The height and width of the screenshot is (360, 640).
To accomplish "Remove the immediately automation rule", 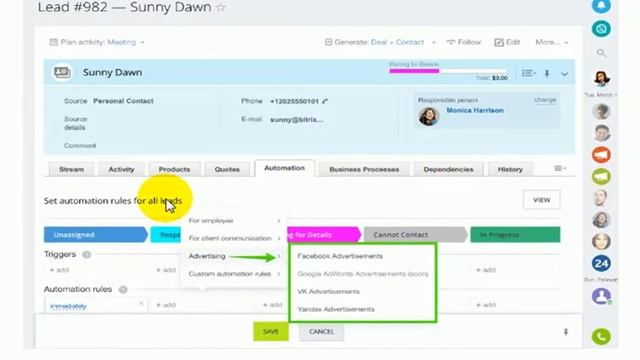I will (141, 304).
